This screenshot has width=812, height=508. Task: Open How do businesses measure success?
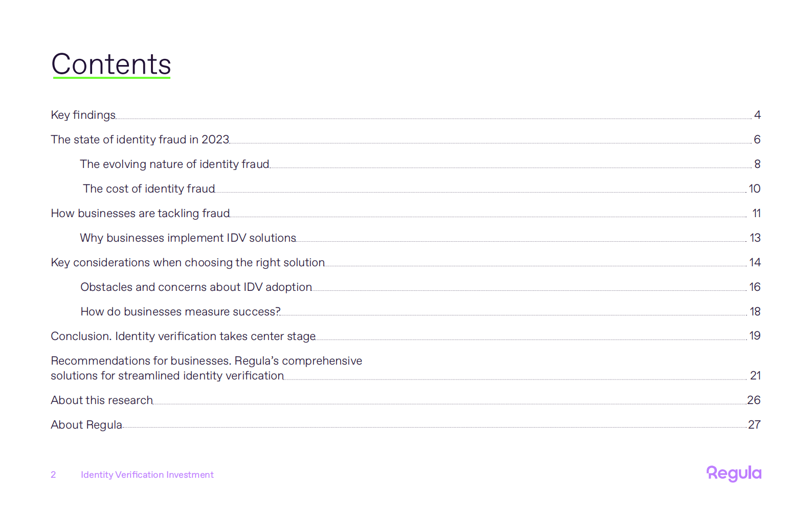[x=181, y=312]
